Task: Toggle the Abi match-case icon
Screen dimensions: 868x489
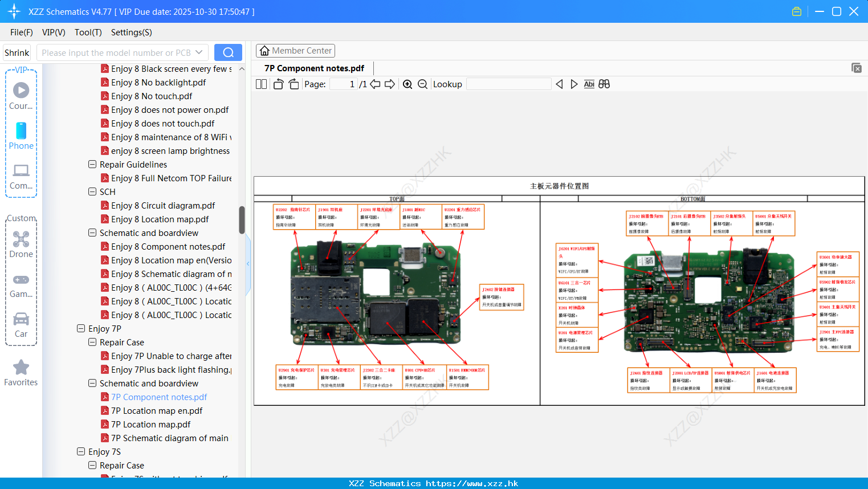Action: point(589,84)
